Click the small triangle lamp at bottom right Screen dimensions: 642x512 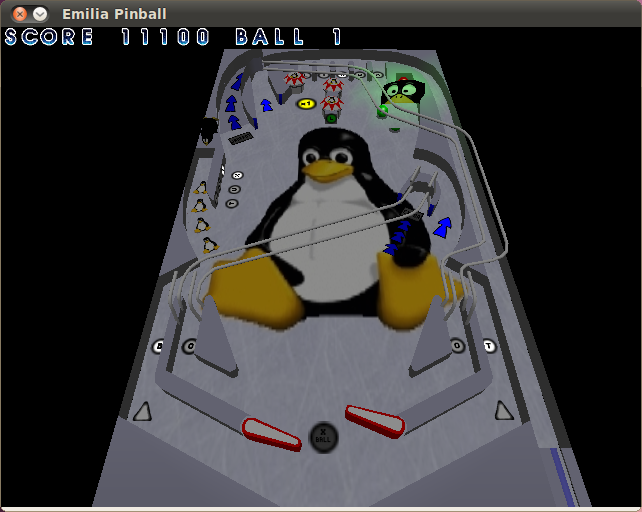coord(504,410)
